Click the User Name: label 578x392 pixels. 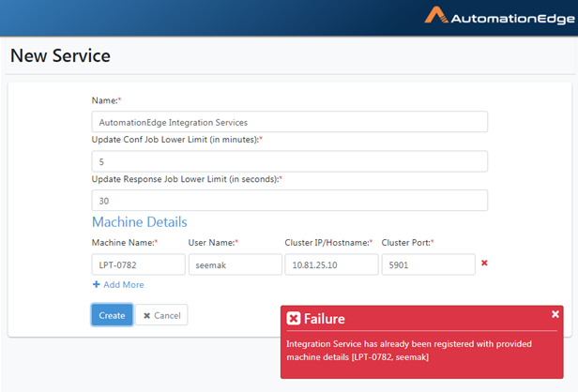[213, 242]
